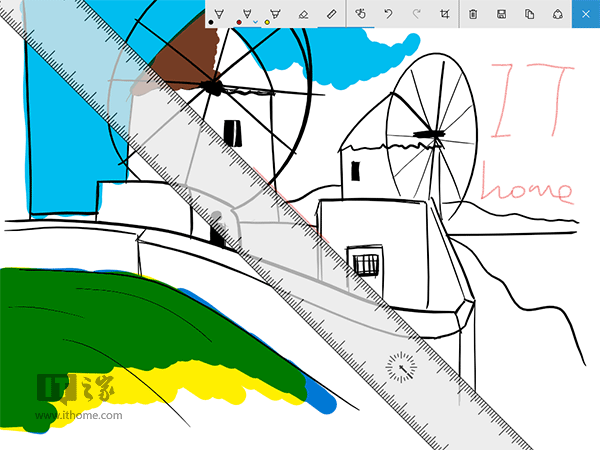Undo the last stroke
The image size is (600, 450).
pos(389,14)
